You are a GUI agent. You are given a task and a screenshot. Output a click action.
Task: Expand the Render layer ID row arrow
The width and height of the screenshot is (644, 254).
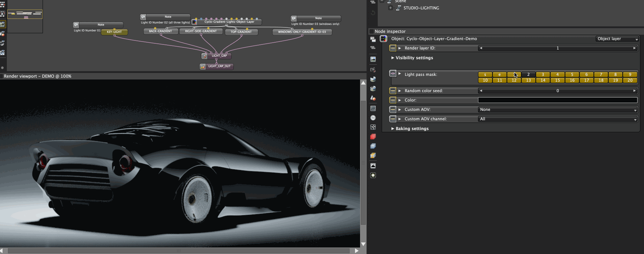(x=400, y=48)
